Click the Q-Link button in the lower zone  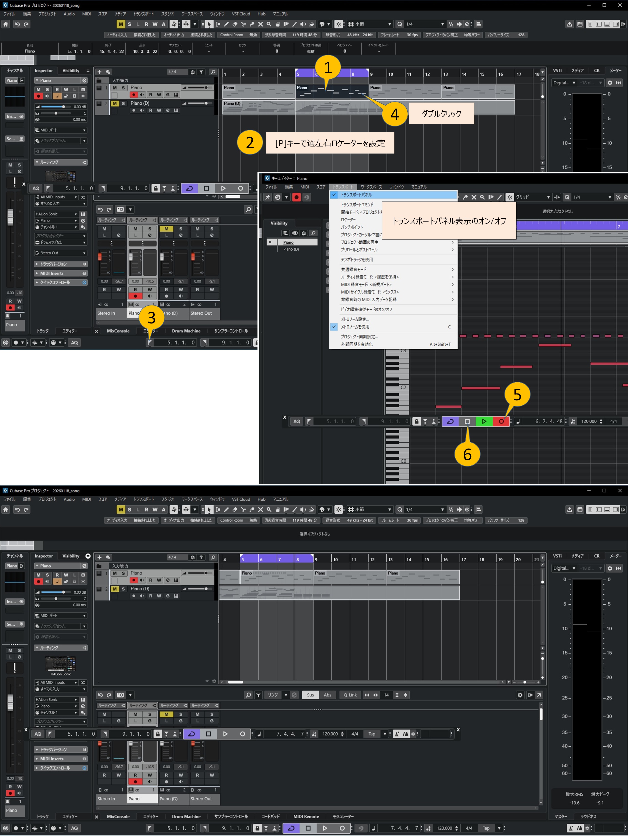click(350, 695)
